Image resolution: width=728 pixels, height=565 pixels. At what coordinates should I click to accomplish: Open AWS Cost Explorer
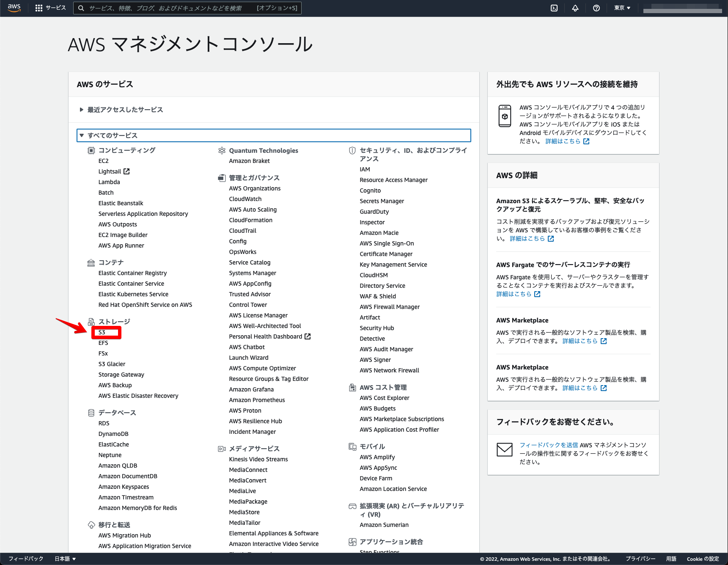pos(385,398)
